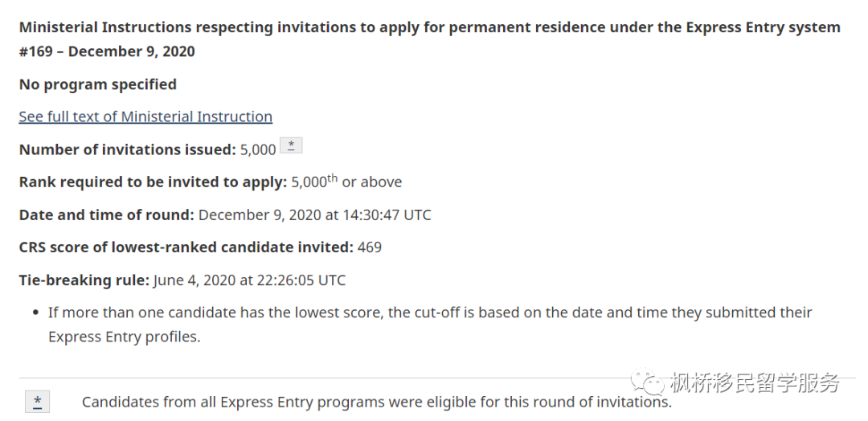Image resolution: width=868 pixels, height=421 pixels.
Task: Click the '#169 – December 9, 2020' heading line
Action: click(107, 51)
